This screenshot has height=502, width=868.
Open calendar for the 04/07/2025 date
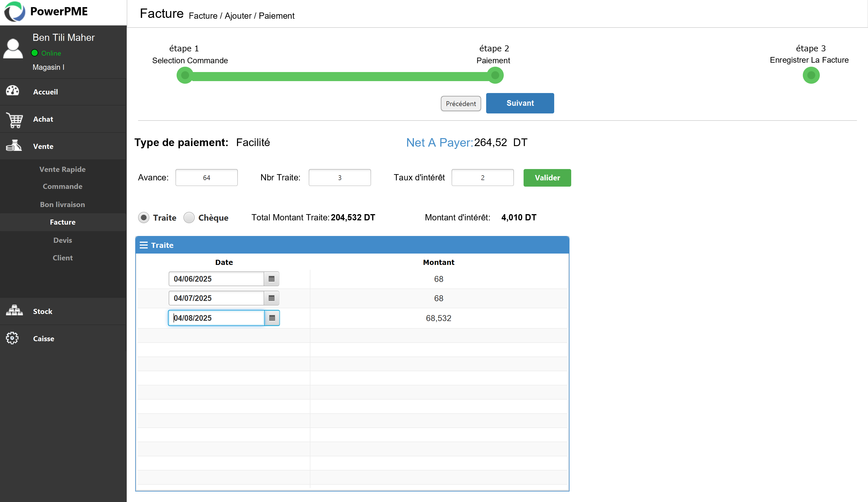pyautogui.click(x=271, y=298)
